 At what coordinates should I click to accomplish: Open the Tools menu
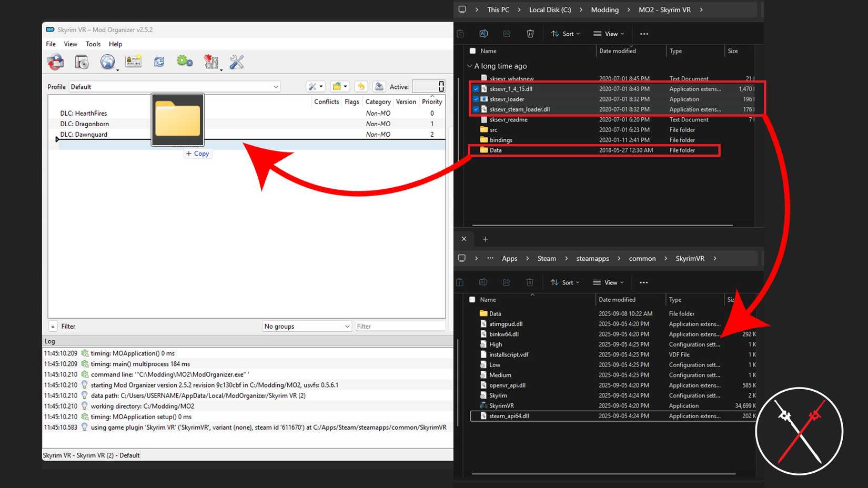[93, 44]
